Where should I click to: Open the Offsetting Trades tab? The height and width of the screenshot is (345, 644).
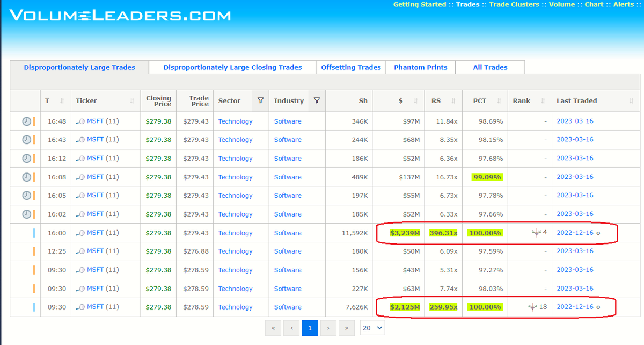[351, 67]
